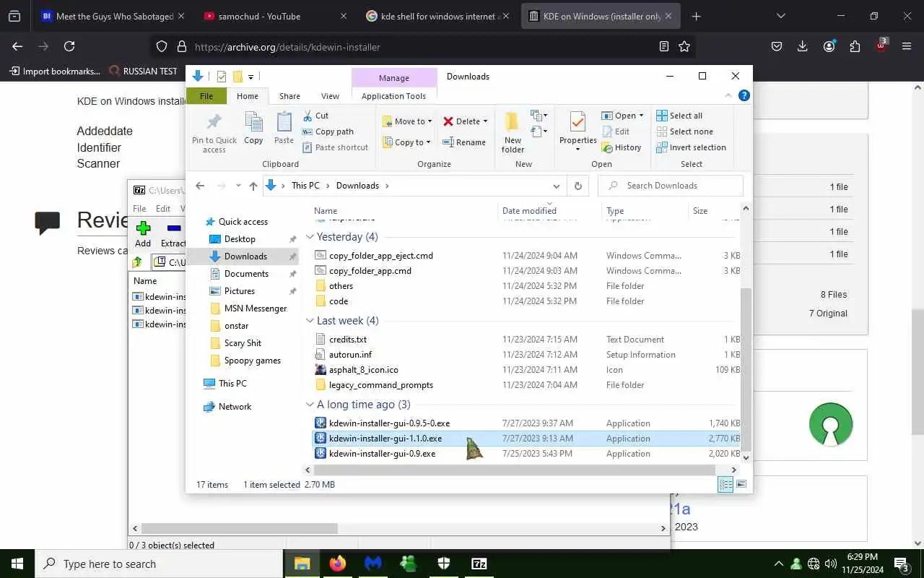Screen dimensions: 924x578
Task: Open the 7-Zip window's Edit menu
Action: (163, 209)
